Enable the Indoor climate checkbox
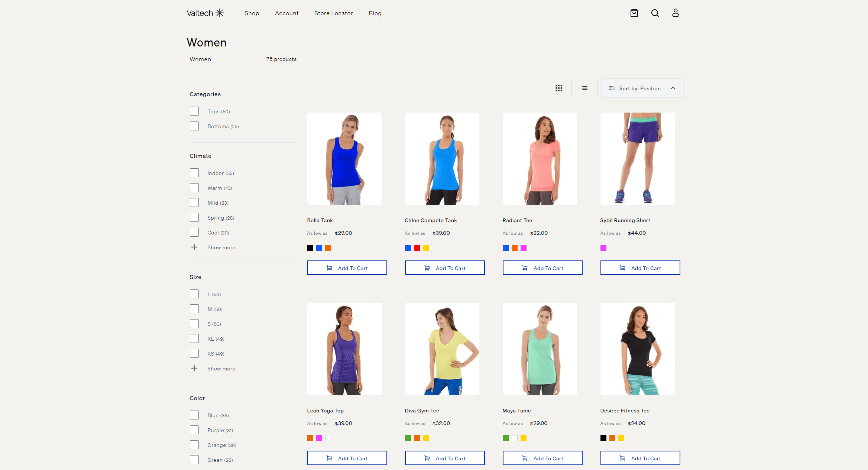The height and width of the screenshot is (470, 868). coord(194,173)
